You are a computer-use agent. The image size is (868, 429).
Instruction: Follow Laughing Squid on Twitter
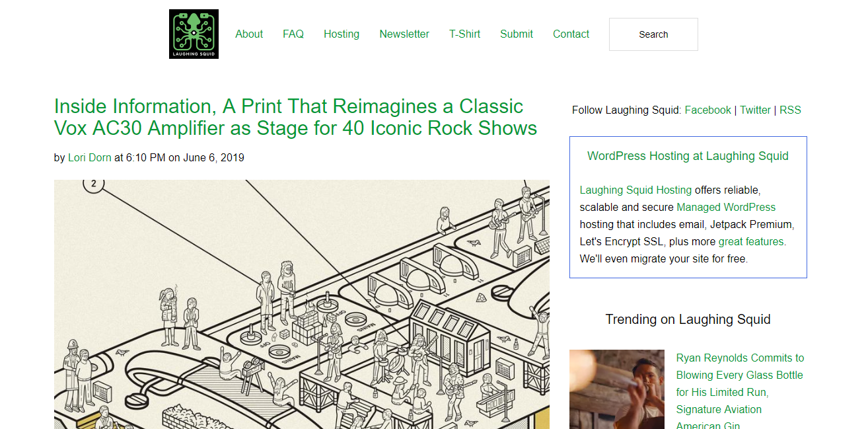pos(755,110)
